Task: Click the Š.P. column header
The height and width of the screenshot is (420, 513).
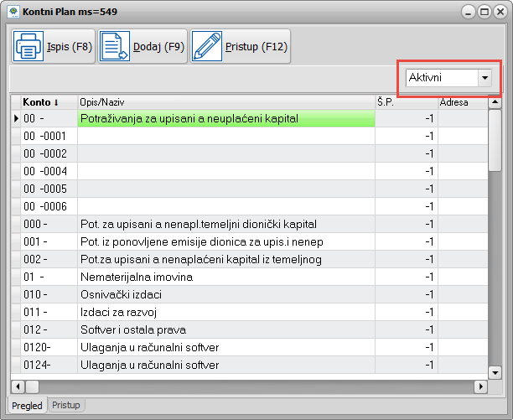Action: (405, 102)
